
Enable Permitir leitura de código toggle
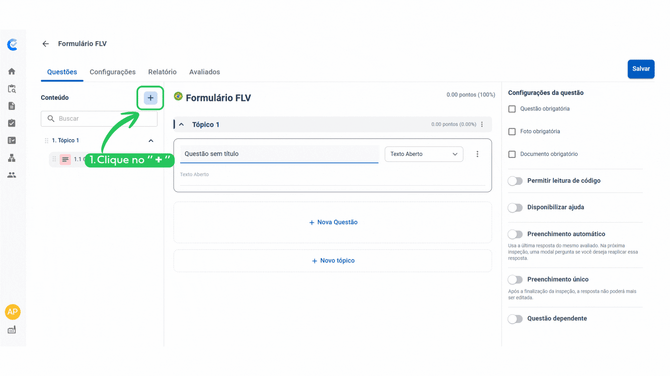click(515, 181)
